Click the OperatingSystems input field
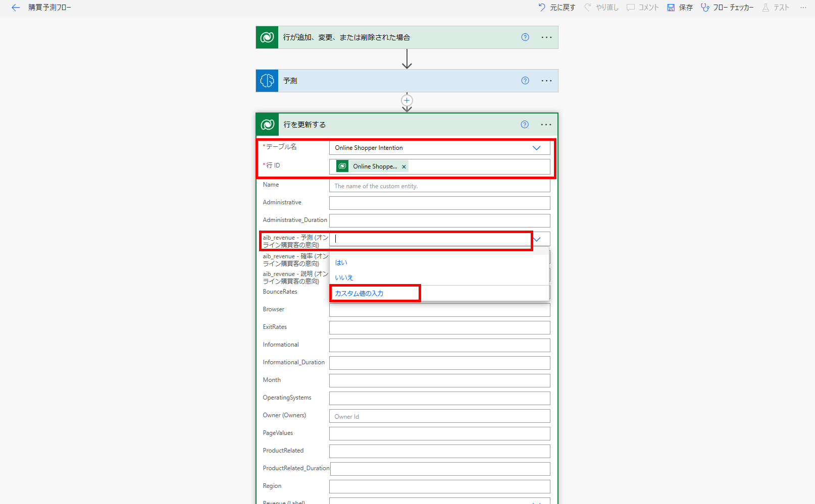This screenshot has height=504, width=815. [x=440, y=398]
